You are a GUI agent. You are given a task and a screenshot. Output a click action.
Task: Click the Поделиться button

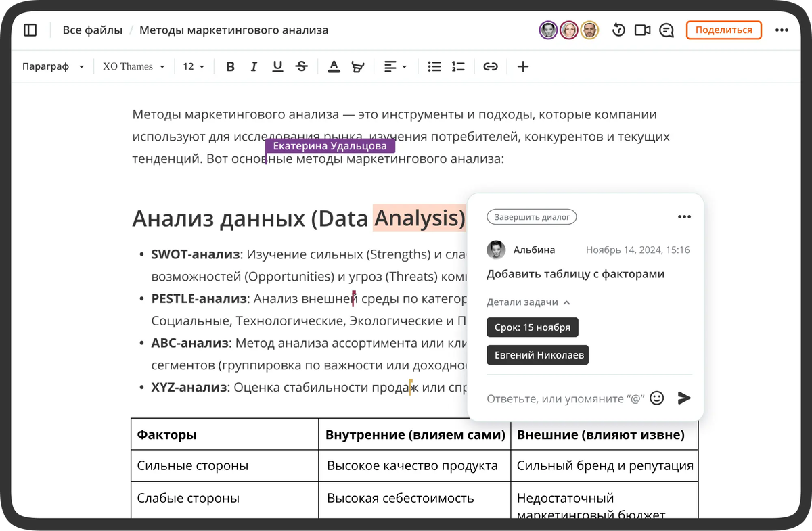click(x=723, y=30)
